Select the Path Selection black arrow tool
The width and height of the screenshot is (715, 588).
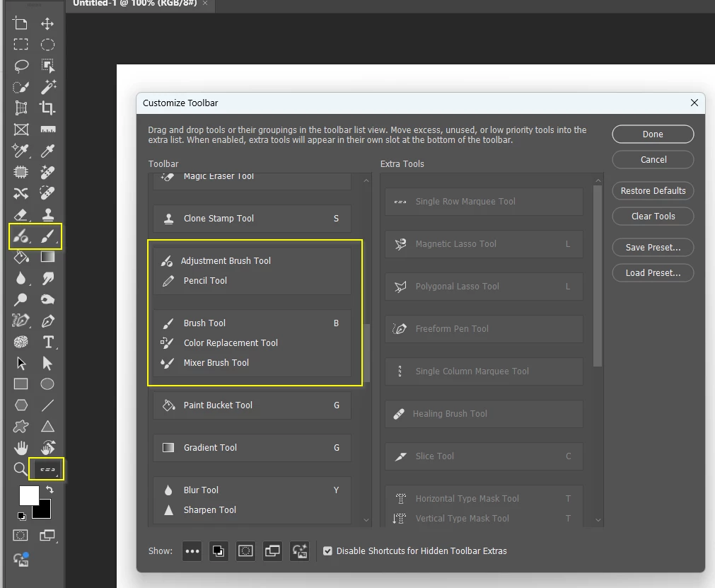[x=21, y=364]
